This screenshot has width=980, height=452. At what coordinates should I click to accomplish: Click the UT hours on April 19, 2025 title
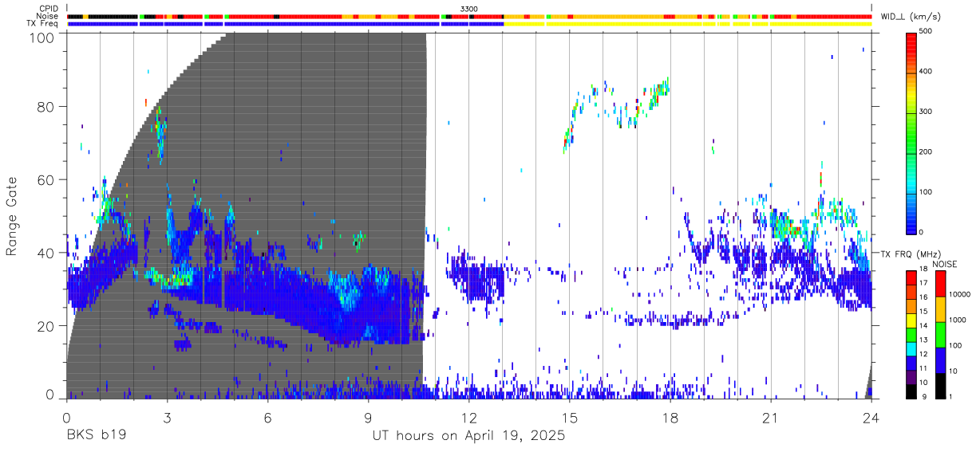tap(468, 436)
